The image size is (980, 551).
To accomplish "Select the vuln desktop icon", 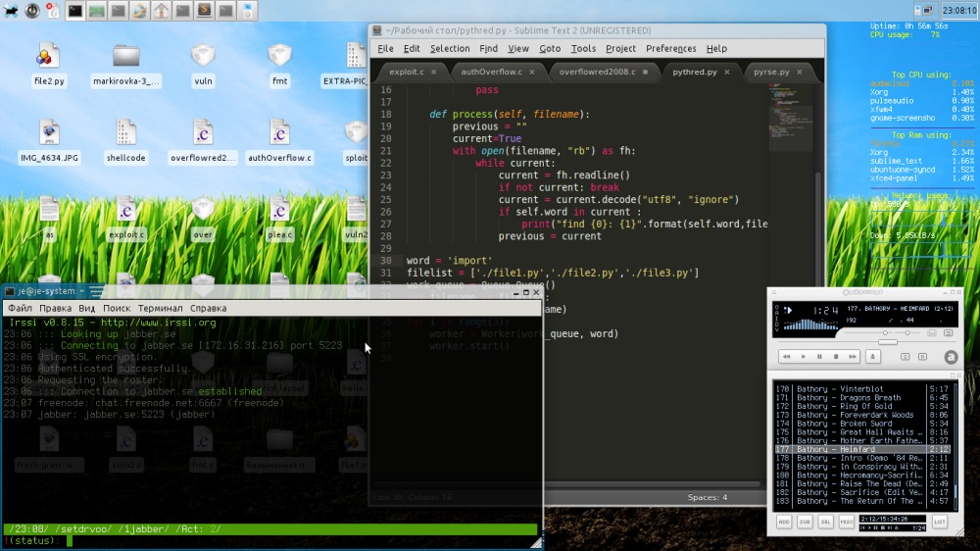I will [x=203, y=65].
